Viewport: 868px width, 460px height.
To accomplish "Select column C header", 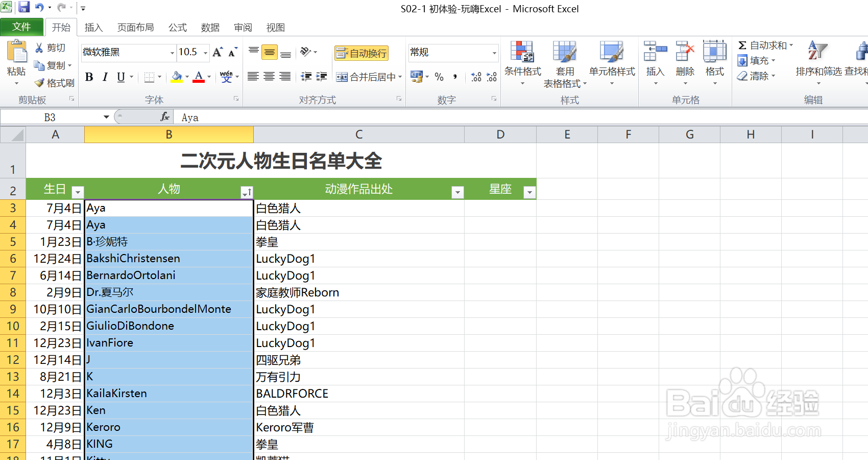I will pyautogui.click(x=359, y=134).
